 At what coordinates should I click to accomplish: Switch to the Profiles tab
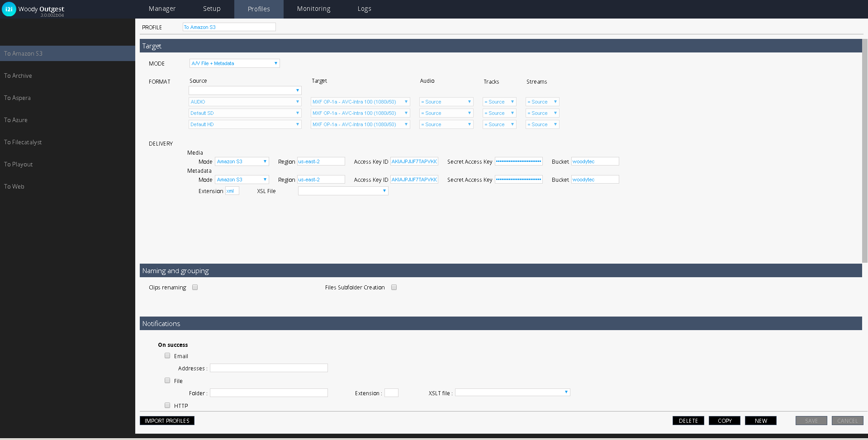click(259, 9)
